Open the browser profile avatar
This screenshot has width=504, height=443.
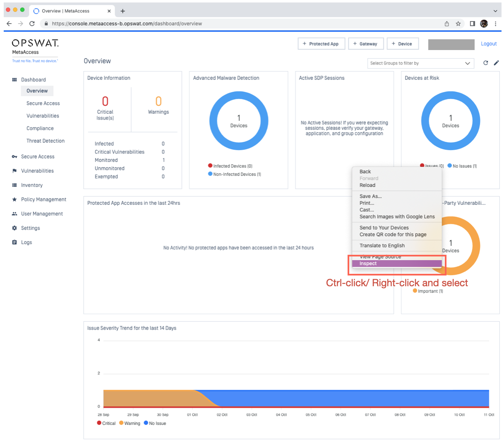pyautogui.click(x=484, y=24)
